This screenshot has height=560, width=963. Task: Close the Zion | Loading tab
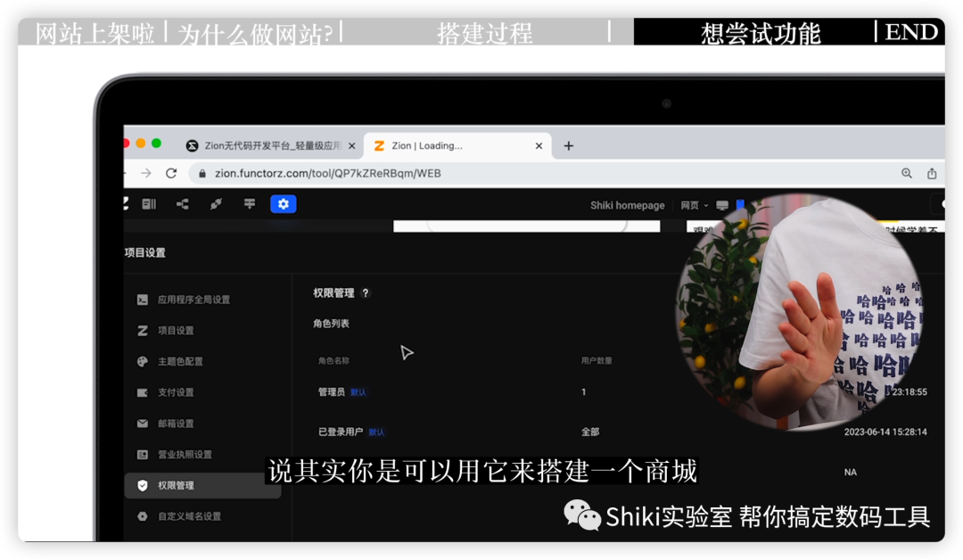point(539,145)
